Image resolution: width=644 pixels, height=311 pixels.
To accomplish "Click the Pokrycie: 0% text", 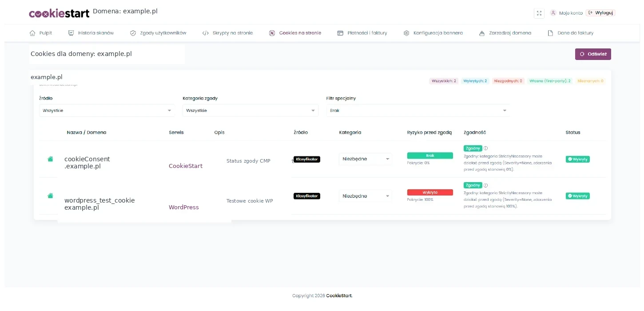I will point(418,163).
